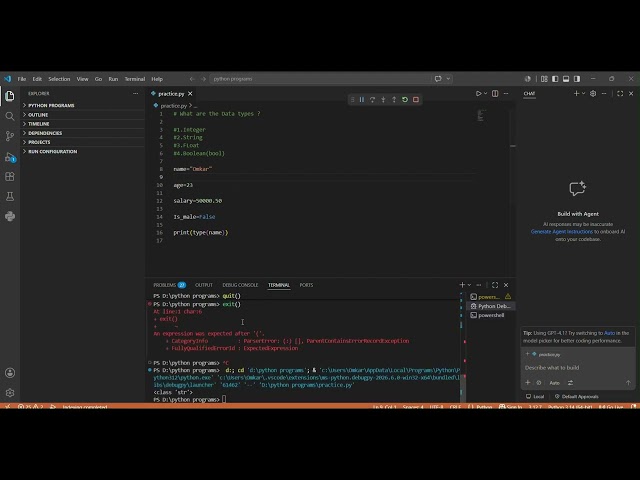Stop the debug session

[416, 100]
